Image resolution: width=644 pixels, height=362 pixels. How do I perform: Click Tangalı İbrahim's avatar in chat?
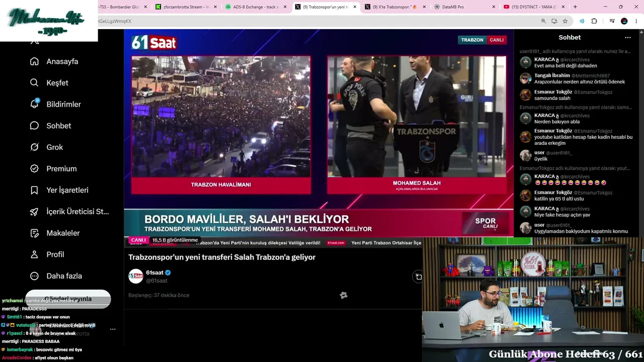coord(526,78)
